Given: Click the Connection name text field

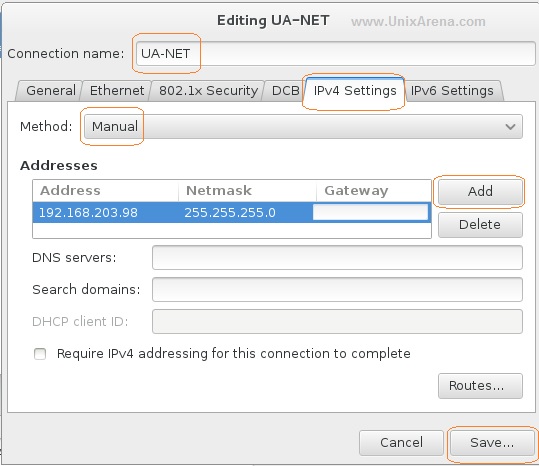Looking at the screenshot, I should pyautogui.click(x=336, y=54).
